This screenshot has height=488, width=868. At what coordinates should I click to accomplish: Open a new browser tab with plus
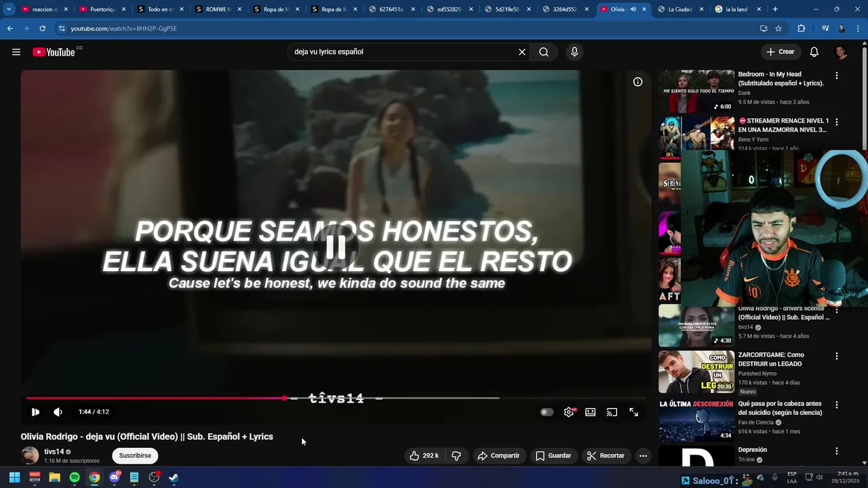[775, 9]
